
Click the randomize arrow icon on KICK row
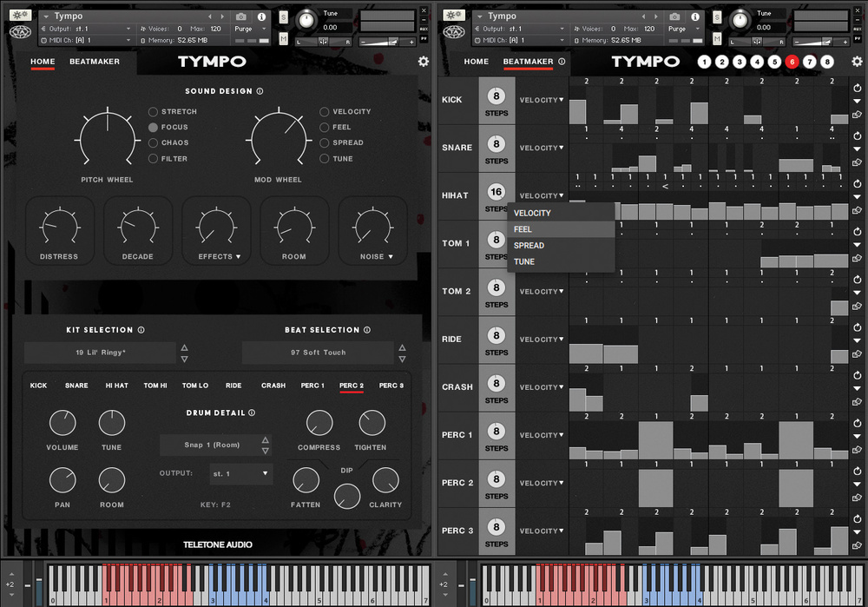pos(858,88)
